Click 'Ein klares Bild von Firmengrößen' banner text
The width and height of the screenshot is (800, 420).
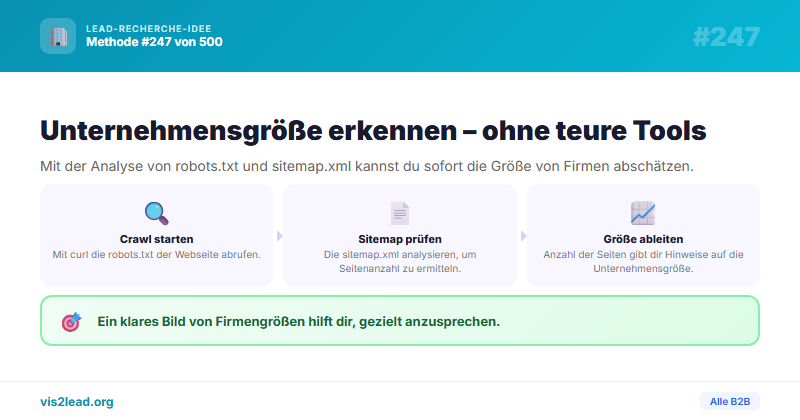pos(298,322)
